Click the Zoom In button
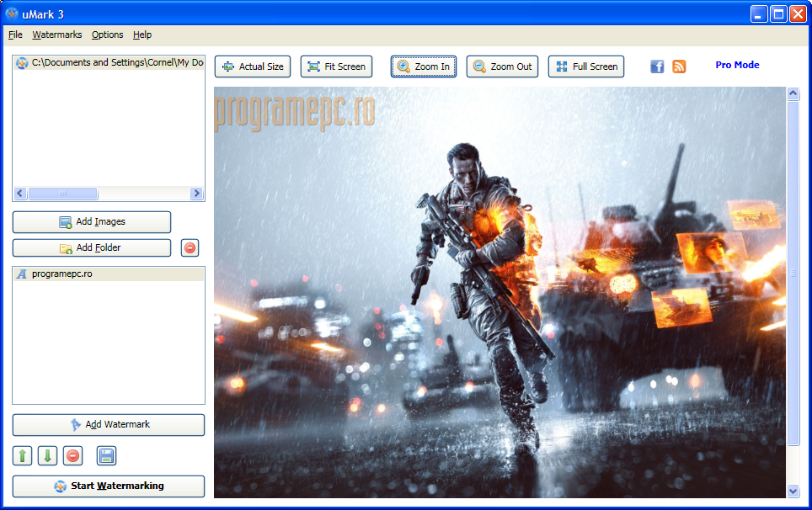This screenshot has width=812, height=510. tap(424, 66)
